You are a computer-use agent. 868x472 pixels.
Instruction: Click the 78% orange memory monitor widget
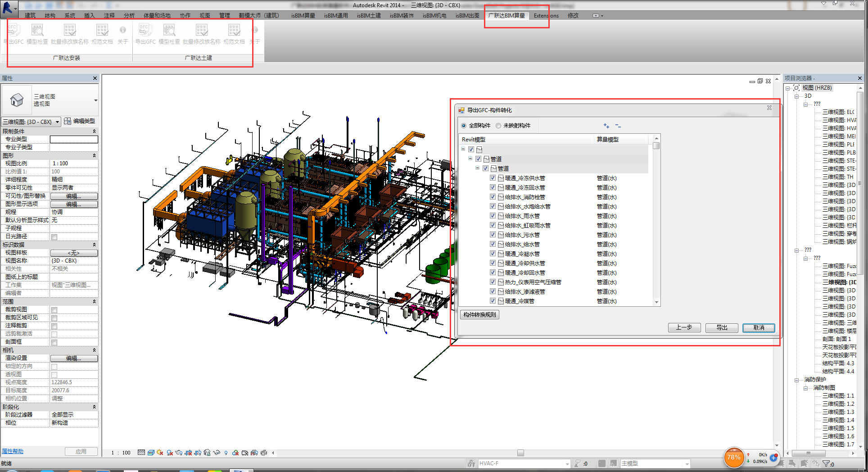click(x=734, y=458)
